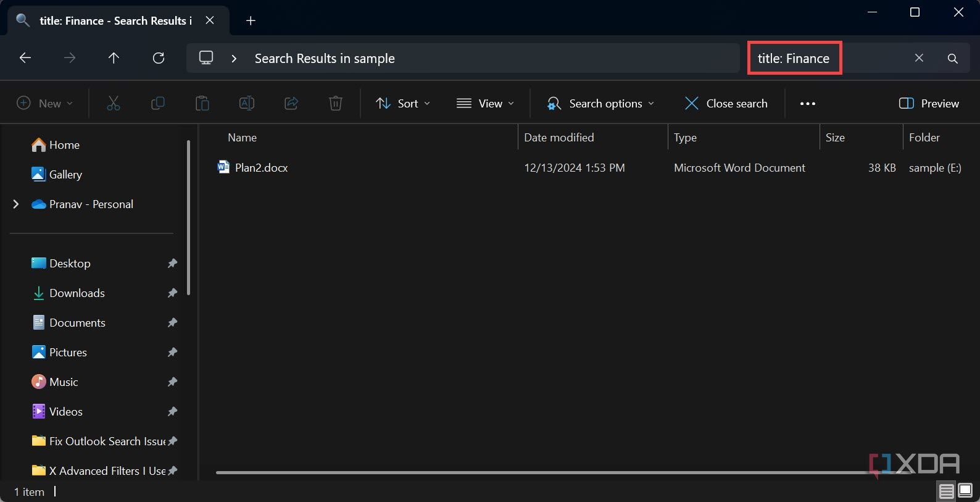The image size is (980, 502).
Task: Expand the Pranav - Personal tree node
Action: [x=16, y=204]
